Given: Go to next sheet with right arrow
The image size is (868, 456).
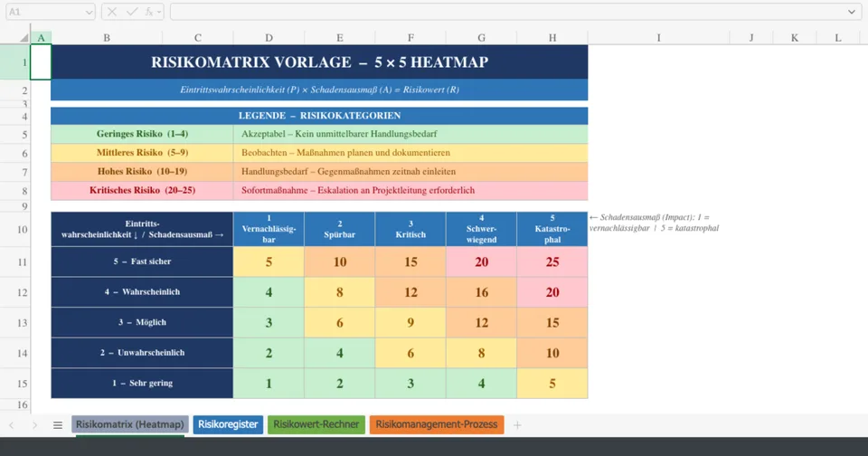Looking at the screenshot, I should (34, 425).
